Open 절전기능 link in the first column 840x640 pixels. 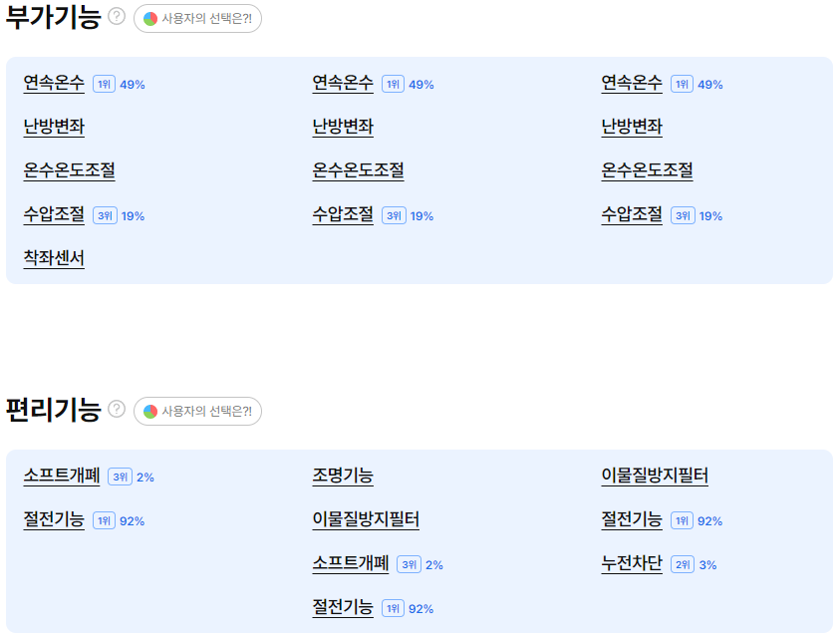click(x=54, y=519)
